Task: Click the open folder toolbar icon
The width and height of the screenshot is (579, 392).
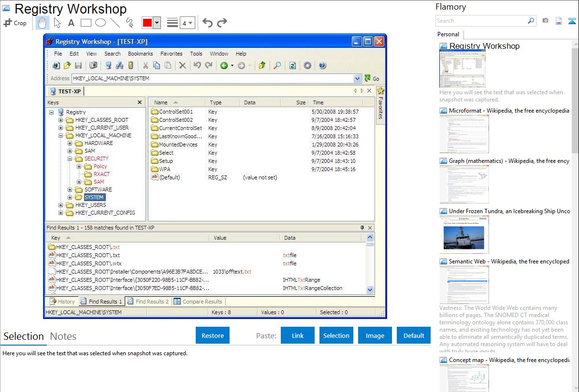Action: [67, 66]
